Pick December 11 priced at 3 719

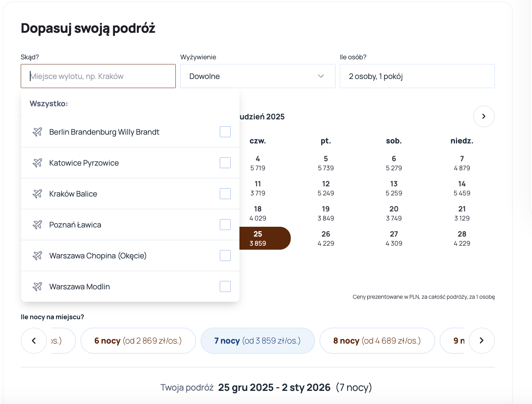[x=258, y=188]
